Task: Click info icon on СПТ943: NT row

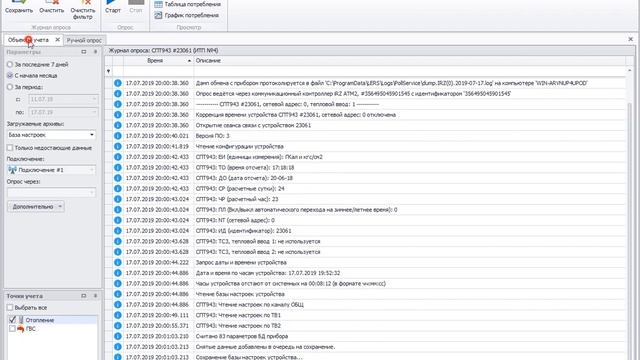Action: [x=118, y=220]
